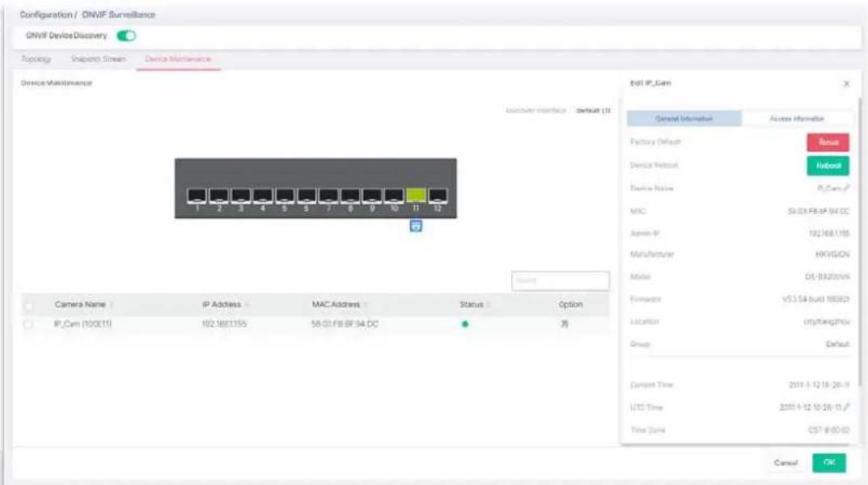The image size is (868, 485).
Task: Select switch port 7 in the diagram
Action: point(328,196)
